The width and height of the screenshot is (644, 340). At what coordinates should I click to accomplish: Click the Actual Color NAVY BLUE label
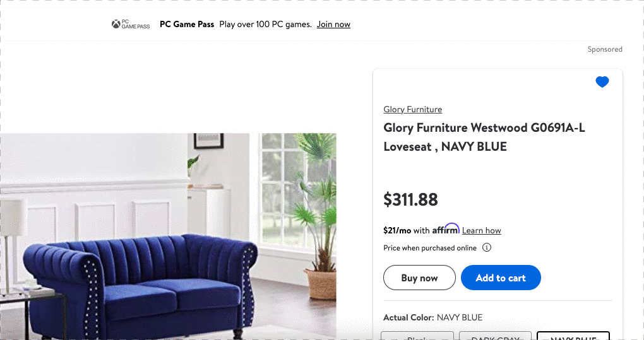(433, 317)
